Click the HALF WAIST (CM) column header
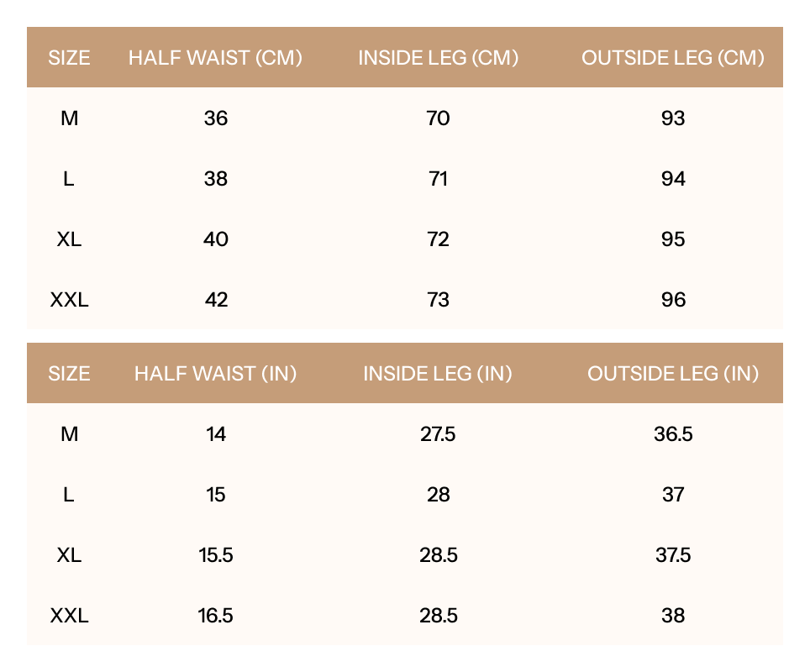Viewport: 810px width, 672px height. (215, 58)
